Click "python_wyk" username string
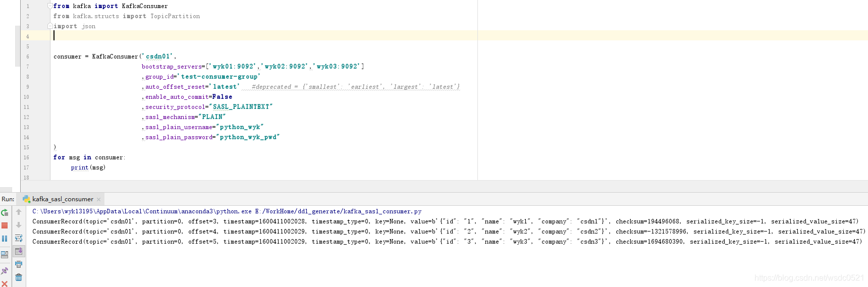The width and height of the screenshot is (868, 287). [x=240, y=127]
